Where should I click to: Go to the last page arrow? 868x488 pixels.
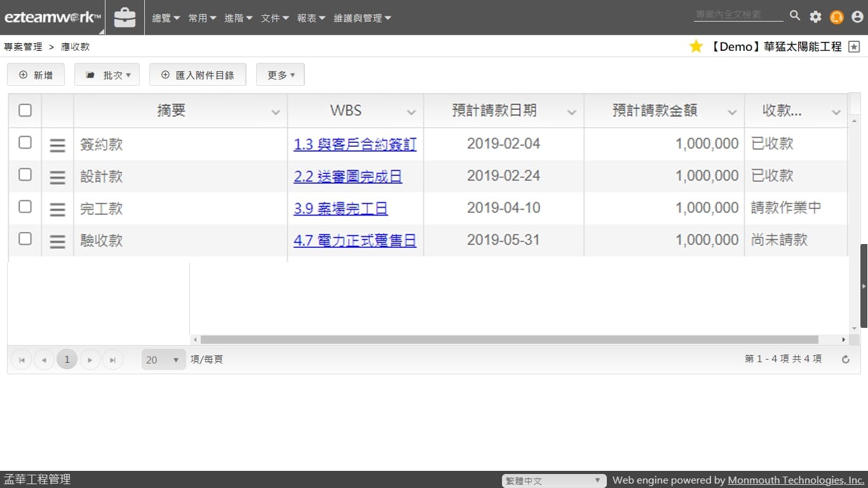[112, 360]
